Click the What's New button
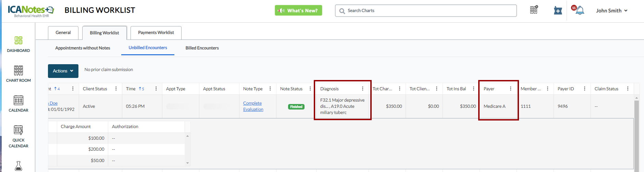The image size is (644, 172). click(298, 11)
